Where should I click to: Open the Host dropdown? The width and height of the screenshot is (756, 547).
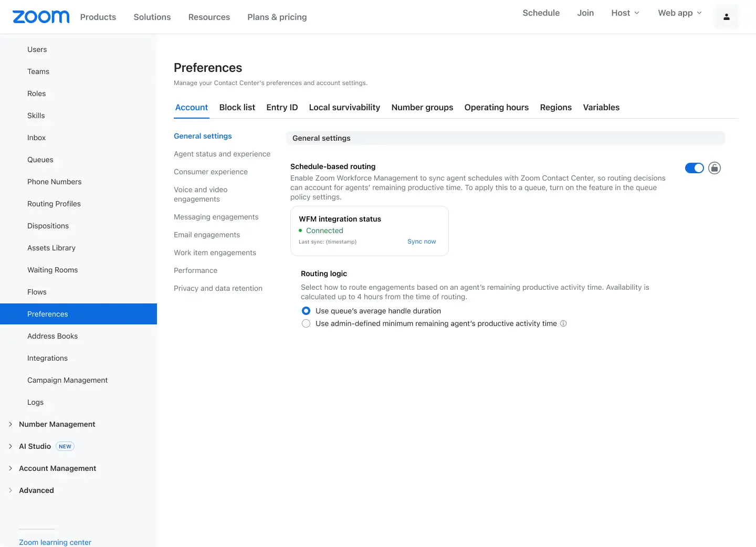(x=625, y=13)
